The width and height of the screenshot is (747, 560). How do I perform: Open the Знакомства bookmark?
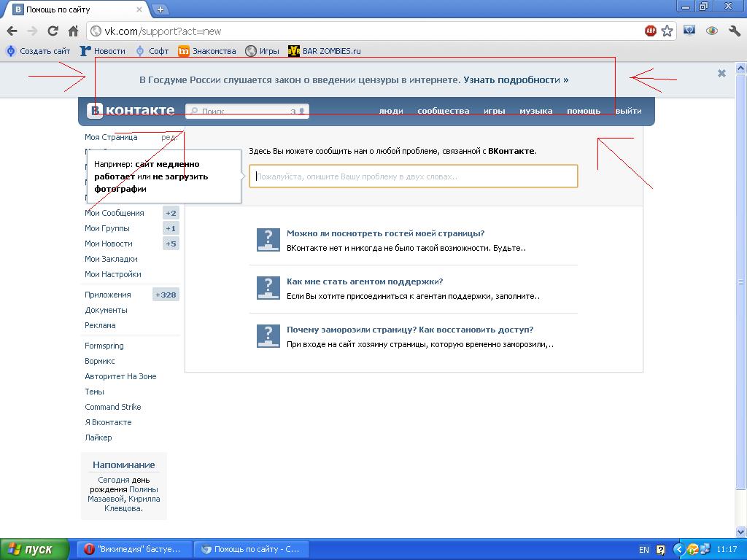pos(207,51)
